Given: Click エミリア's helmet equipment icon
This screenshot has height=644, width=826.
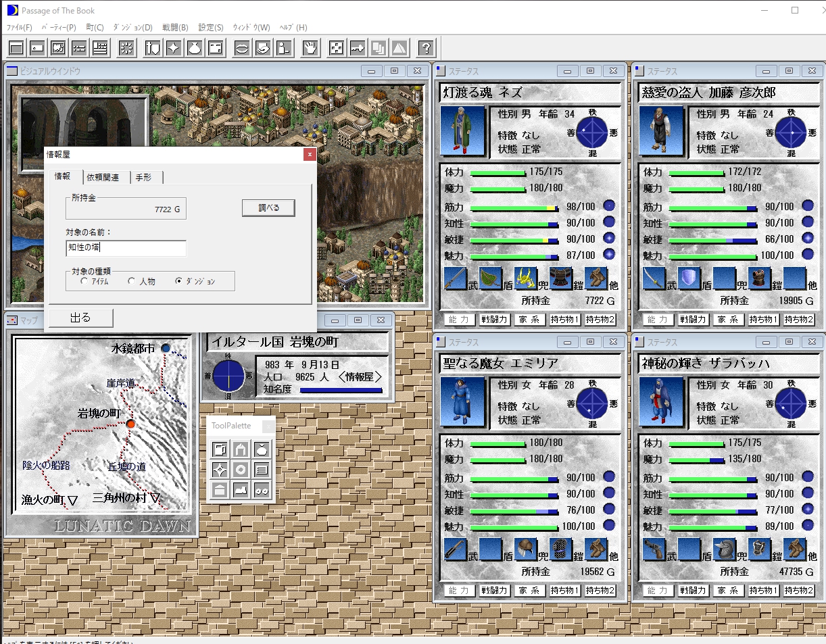Looking at the screenshot, I should pos(525,549).
